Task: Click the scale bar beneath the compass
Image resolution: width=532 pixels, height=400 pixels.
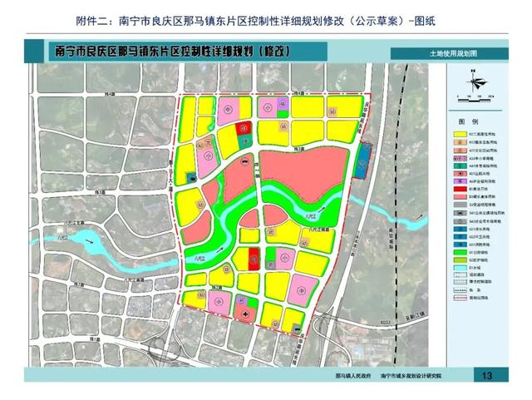Action: coord(475,100)
